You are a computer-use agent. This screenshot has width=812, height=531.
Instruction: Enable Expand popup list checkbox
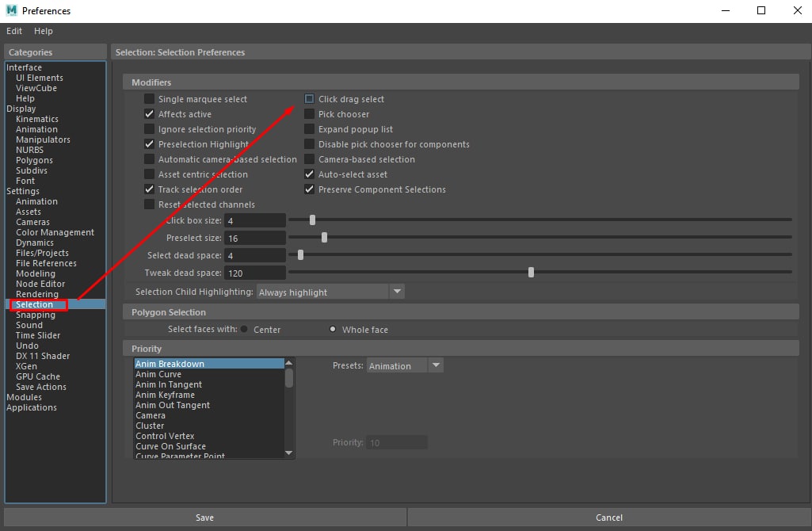[x=309, y=129]
